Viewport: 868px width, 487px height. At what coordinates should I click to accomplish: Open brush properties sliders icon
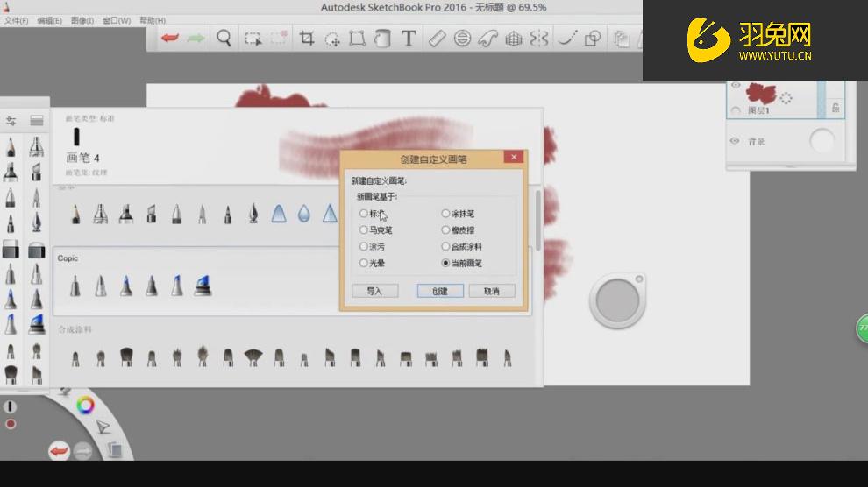(11, 121)
